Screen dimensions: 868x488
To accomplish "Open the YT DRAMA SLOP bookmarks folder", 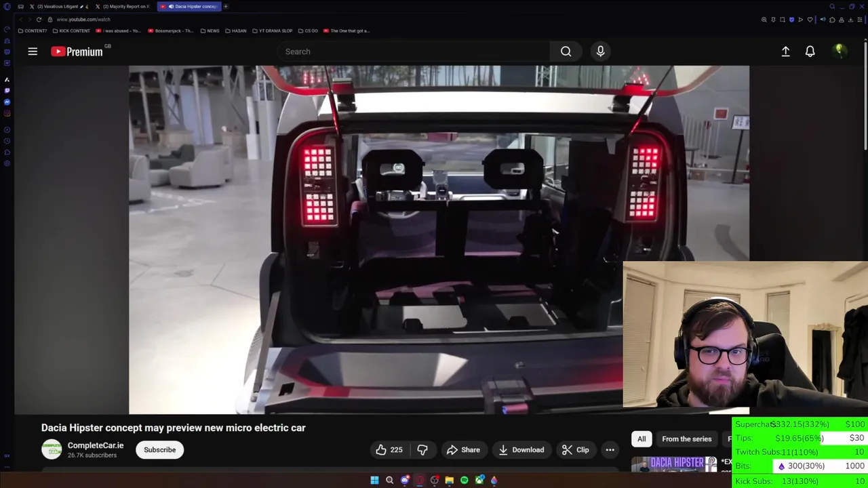I will tap(273, 30).
